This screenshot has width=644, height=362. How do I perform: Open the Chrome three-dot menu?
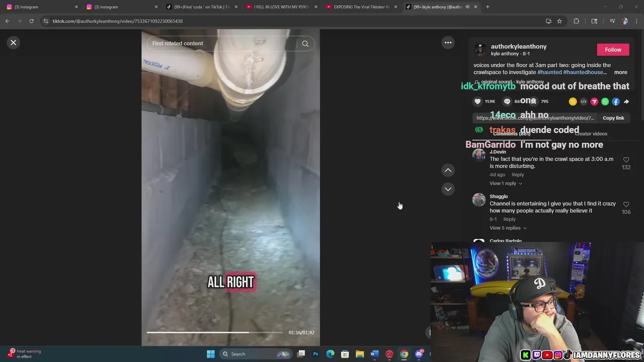click(x=637, y=21)
